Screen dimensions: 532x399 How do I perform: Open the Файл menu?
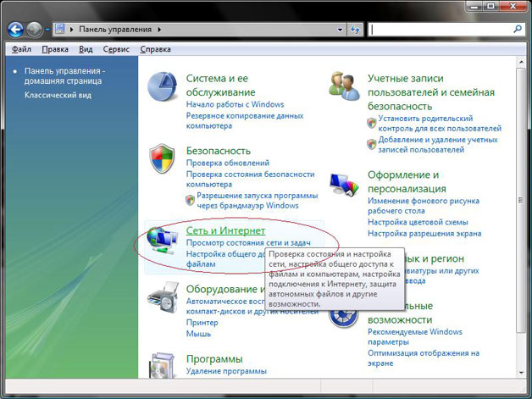[21, 49]
